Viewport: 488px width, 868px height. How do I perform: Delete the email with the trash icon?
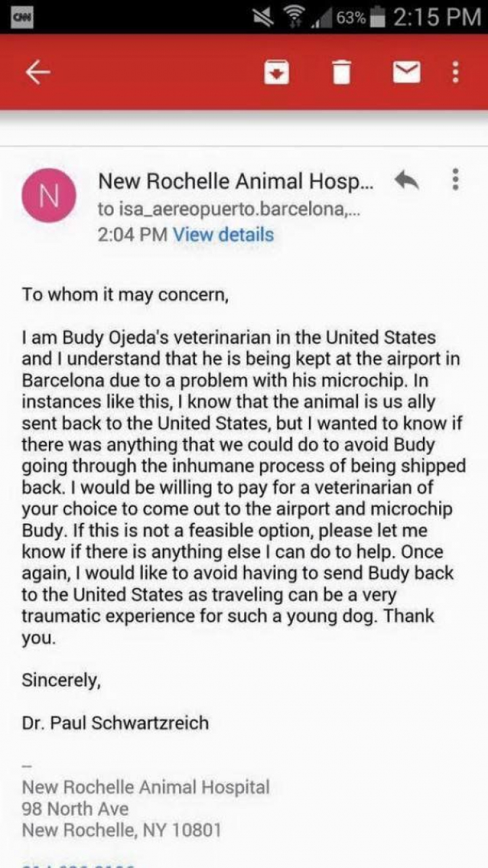click(342, 73)
